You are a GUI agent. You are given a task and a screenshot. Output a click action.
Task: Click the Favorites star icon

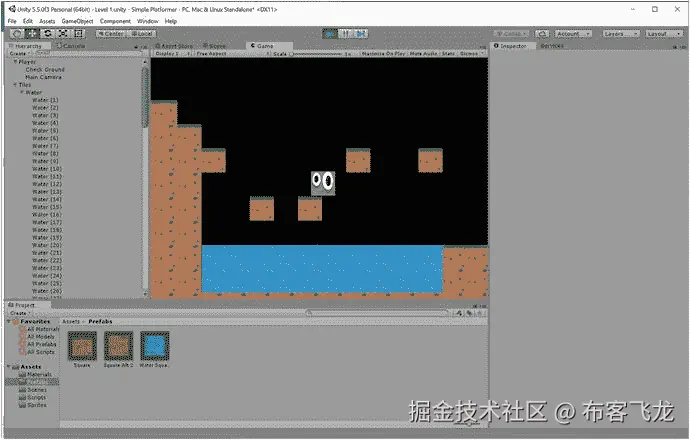pyautogui.click(x=16, y=322)
